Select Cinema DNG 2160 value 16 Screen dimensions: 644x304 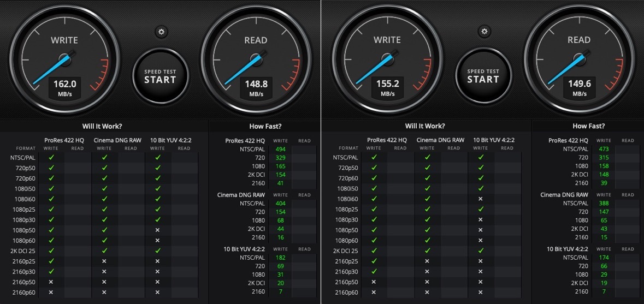281,237
